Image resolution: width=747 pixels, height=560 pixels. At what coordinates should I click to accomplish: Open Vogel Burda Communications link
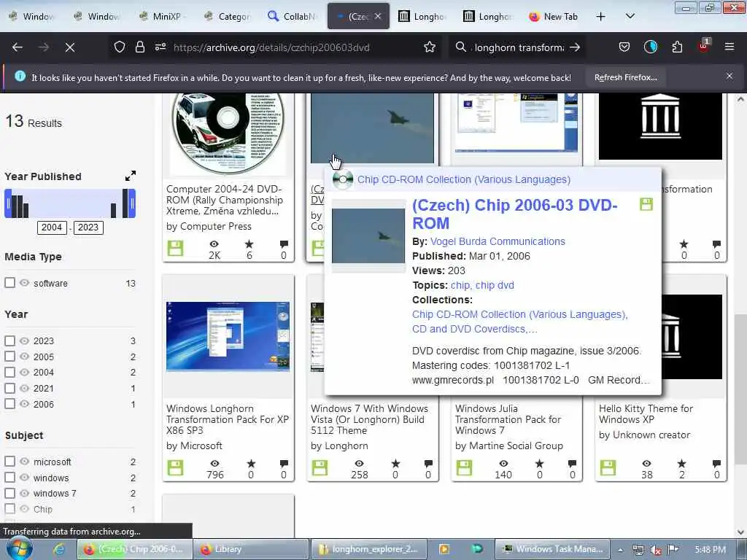pyautogui.click(x=498, y=241)
